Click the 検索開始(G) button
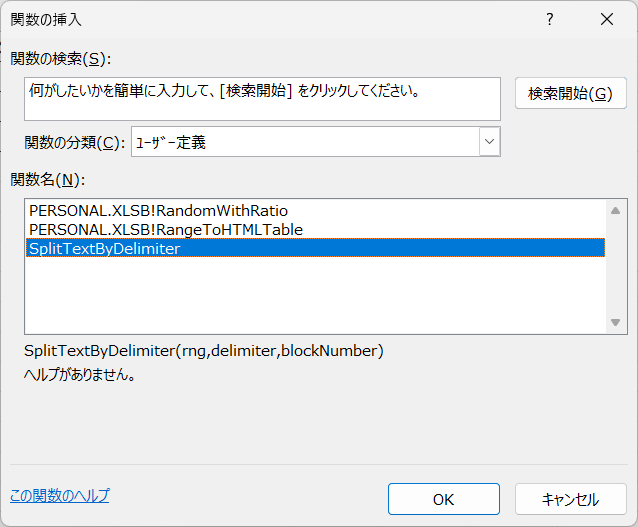The width and height of the screenshot is (638, 527). [570, 93]
